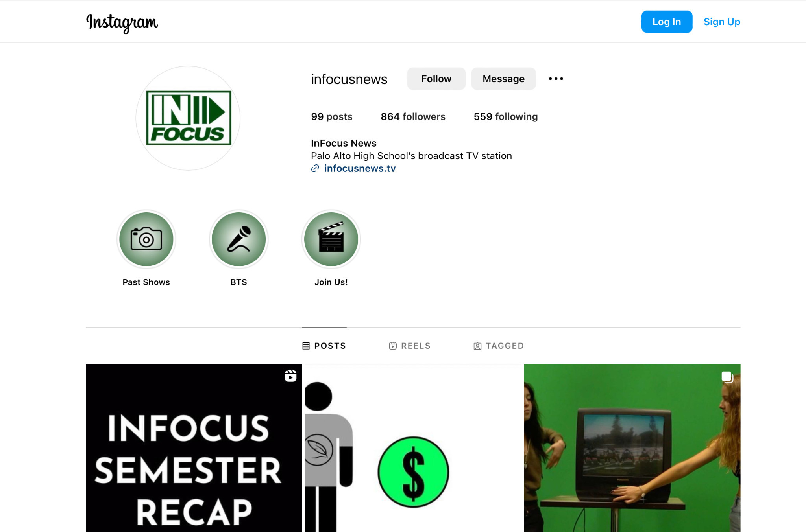The image size is (806, 532).
Task: Open the Join Us! clapperboard highlight
Action: pyautogui.click(x=331, y=239)
